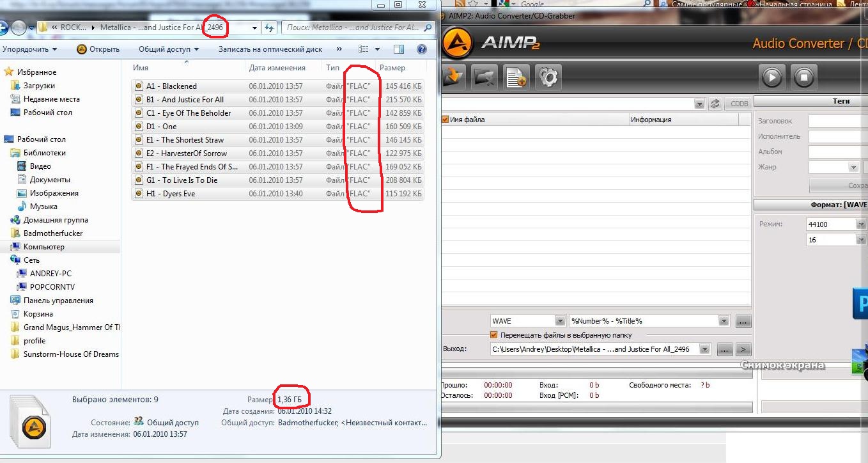
Task: Open AIMP converter settings gear icon
Action: pos(548,77)
